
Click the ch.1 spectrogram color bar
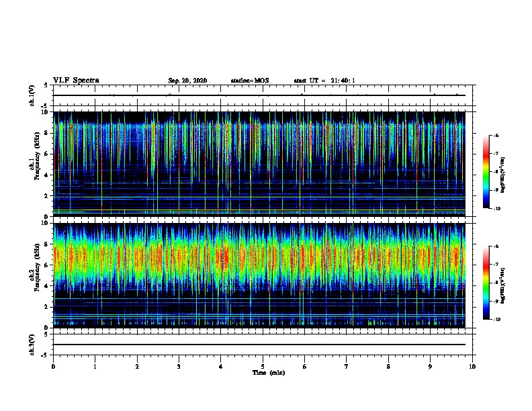tap(486, 172)
